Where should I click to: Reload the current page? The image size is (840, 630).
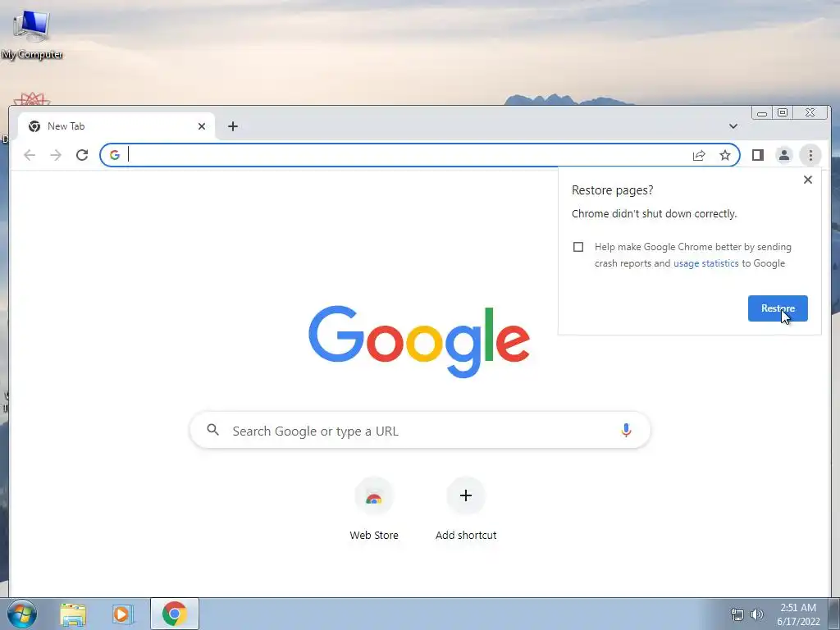point(82,155)
